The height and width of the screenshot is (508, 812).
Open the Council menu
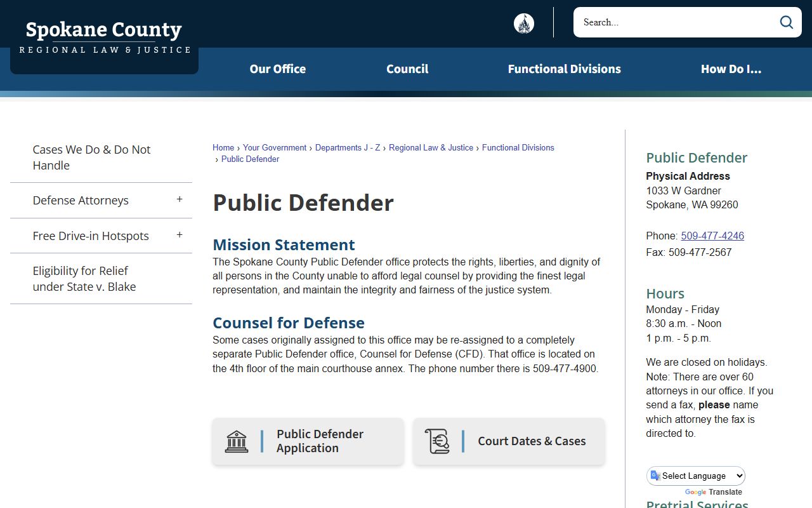[x=407, y=69]
